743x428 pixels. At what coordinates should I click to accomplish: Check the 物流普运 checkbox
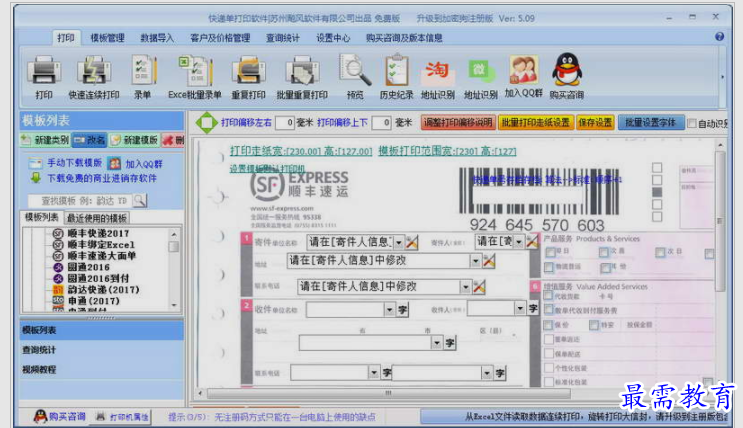point(549,267)
